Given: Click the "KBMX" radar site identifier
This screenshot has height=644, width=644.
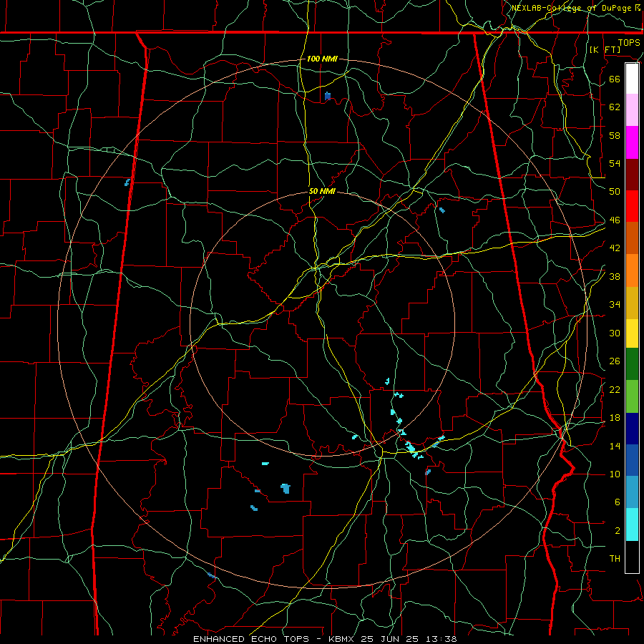Looking at the screenshot, I should coord(342,639).
